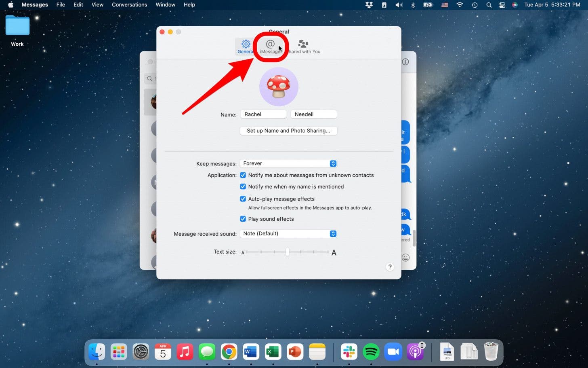588x368 pixels.
Task: Open Microsoft Excel from the Dock
Action: pos(273,351)
